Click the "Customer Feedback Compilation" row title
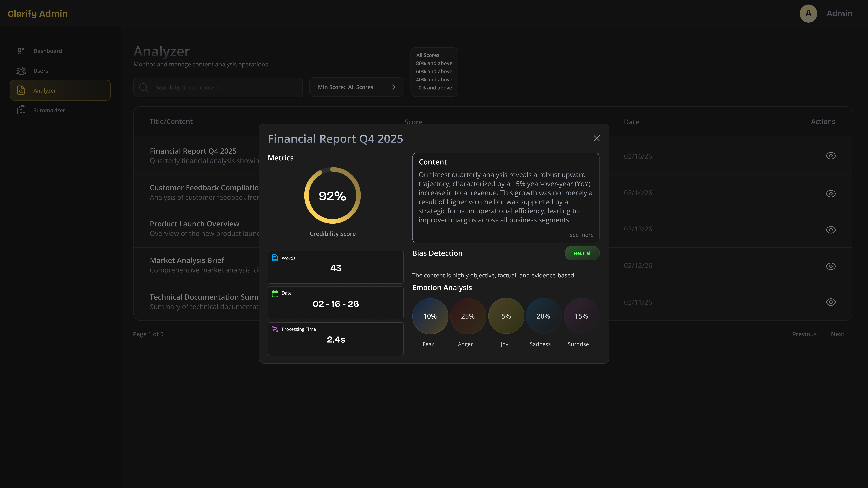This screenshot has height=488, width=868. point(204,188)
